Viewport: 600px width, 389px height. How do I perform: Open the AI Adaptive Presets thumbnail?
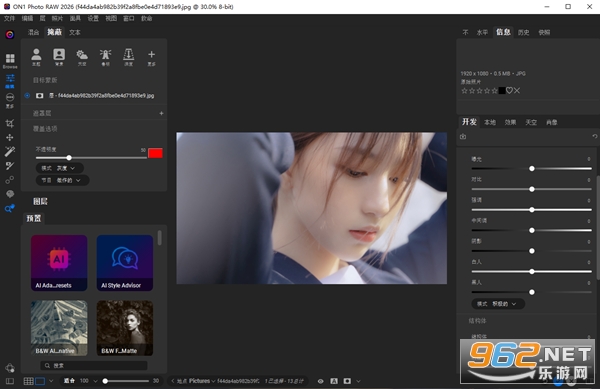(59, 263)
